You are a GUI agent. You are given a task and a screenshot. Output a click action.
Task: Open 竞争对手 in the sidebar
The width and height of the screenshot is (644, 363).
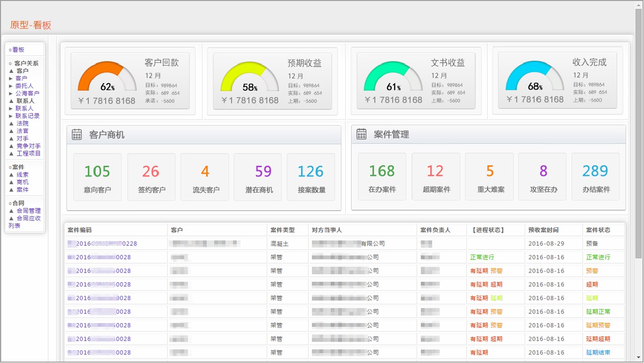pos(29,146)
